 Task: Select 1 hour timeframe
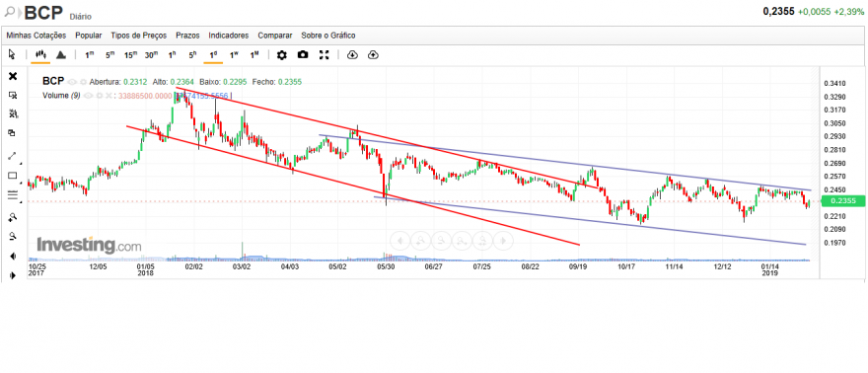click(173, 55)
